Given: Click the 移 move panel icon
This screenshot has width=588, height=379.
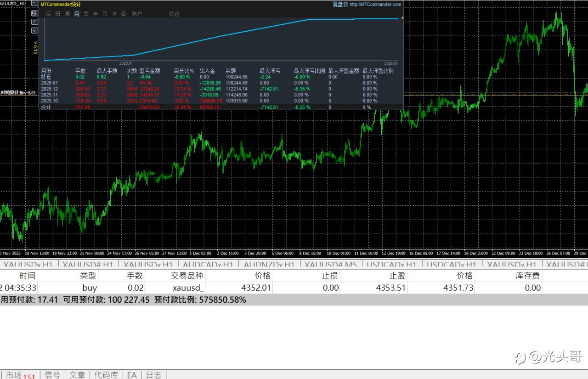Looking at the screenshot, I should pyautogui.click(x=34, y=13).
